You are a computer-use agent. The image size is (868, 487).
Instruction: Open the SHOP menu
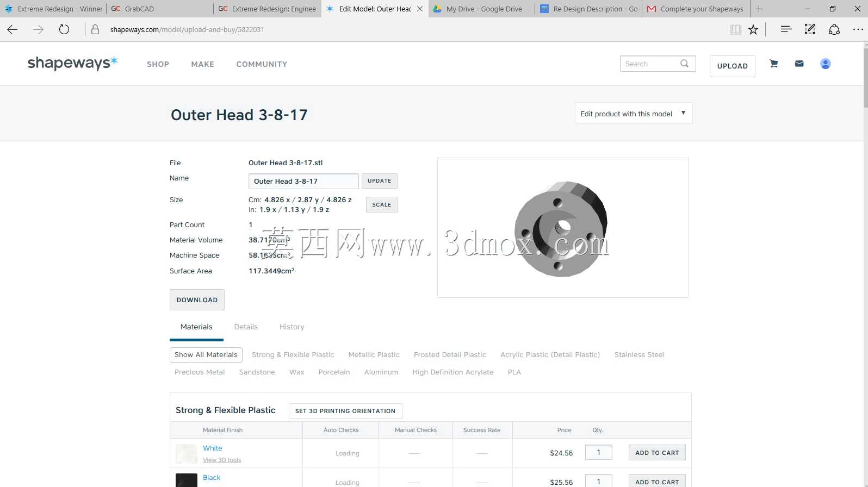point(158,64)
